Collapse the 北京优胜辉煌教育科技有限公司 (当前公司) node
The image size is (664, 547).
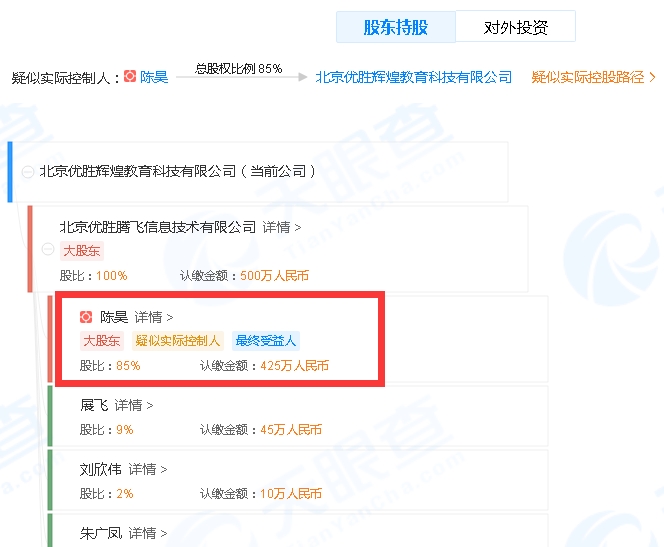tap(28, 172)
